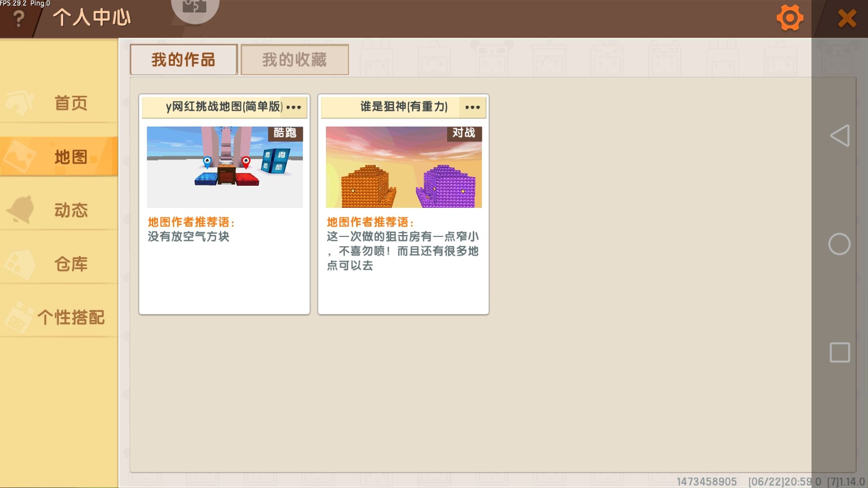Tap Android home circle button
This screenshot has height=488, width=868.
coord(840,244)
